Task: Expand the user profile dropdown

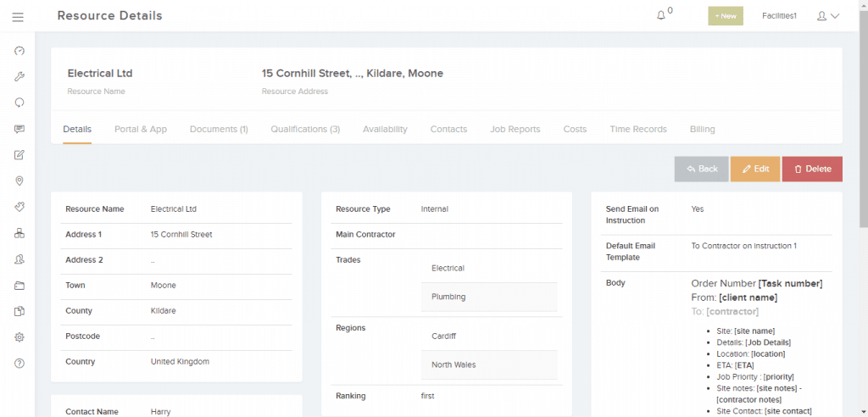Action: 827,16
